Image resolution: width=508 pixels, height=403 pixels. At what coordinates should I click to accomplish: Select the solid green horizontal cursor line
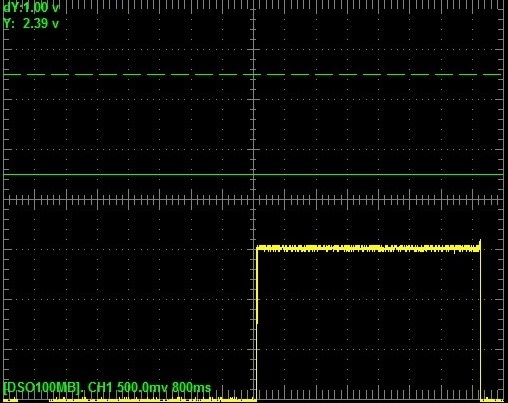click(x=253, y=174)
